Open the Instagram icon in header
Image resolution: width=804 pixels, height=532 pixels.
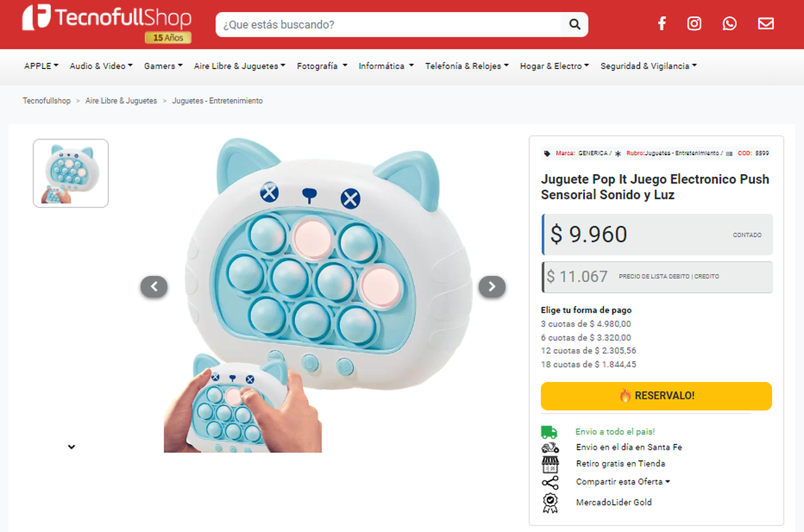(x=695, y=24)
